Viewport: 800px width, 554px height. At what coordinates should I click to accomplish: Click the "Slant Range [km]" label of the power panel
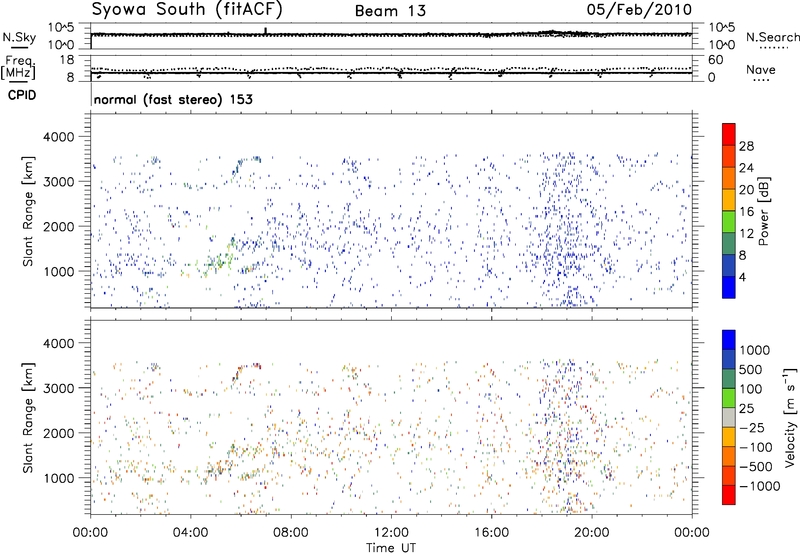28,211
